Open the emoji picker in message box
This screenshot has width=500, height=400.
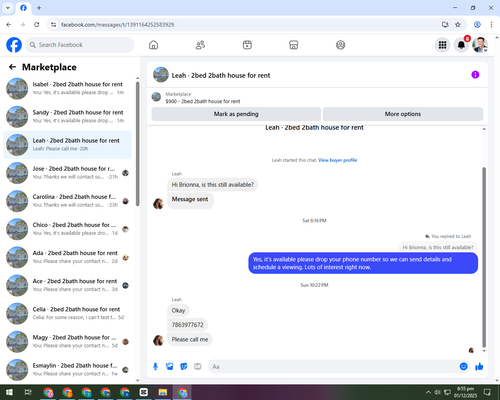(463, 367)
